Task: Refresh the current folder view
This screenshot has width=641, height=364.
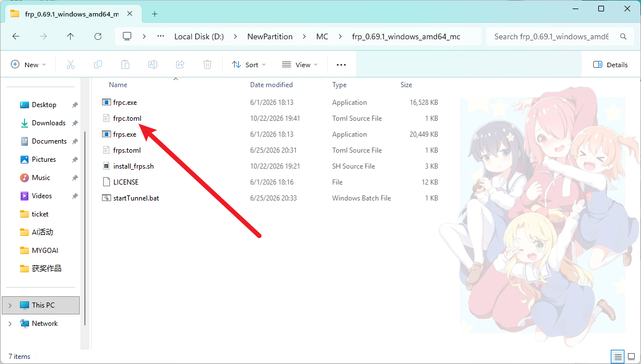Action: point(97,36)
